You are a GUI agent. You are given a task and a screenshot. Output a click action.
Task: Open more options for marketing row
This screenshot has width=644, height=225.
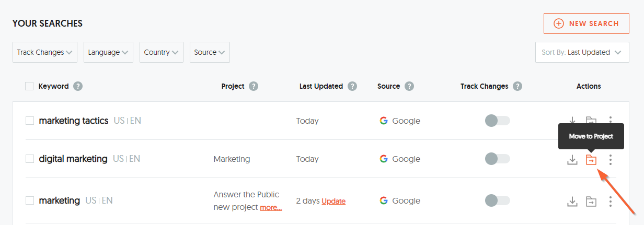click(611, 201)
